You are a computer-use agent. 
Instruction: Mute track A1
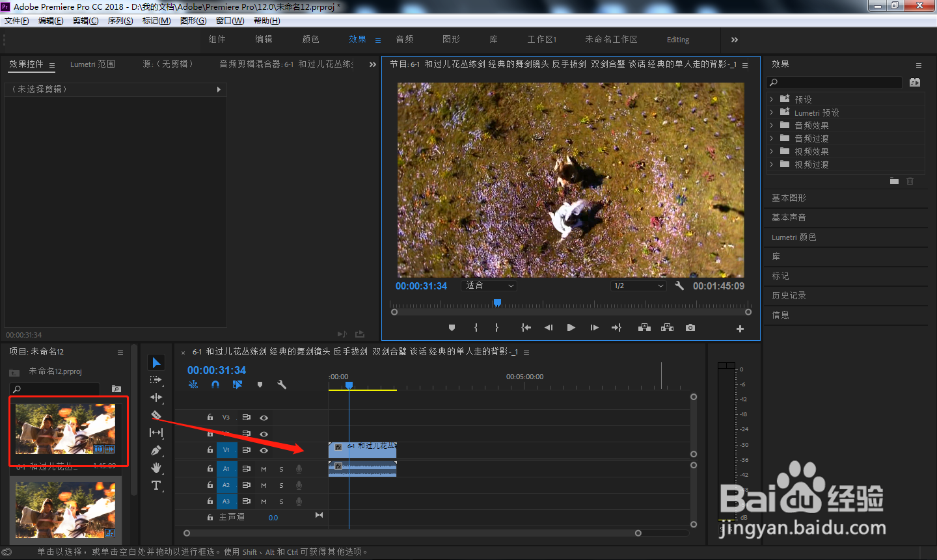click(264, 469)
